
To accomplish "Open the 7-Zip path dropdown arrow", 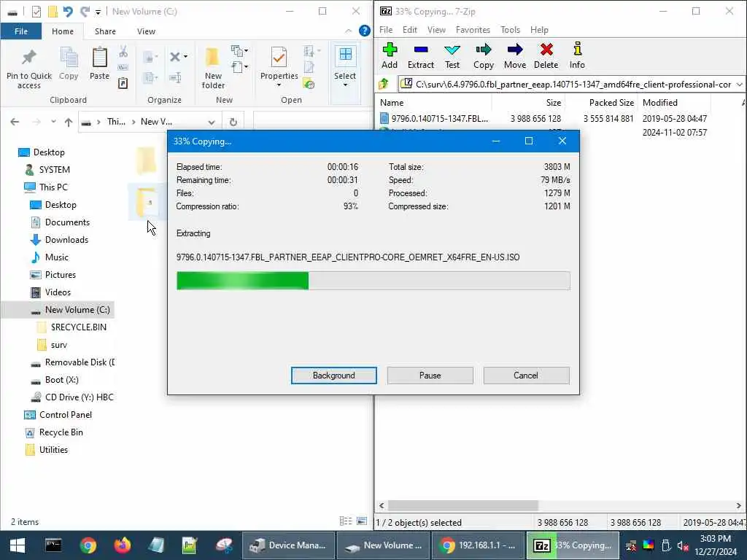I will 739,85.
